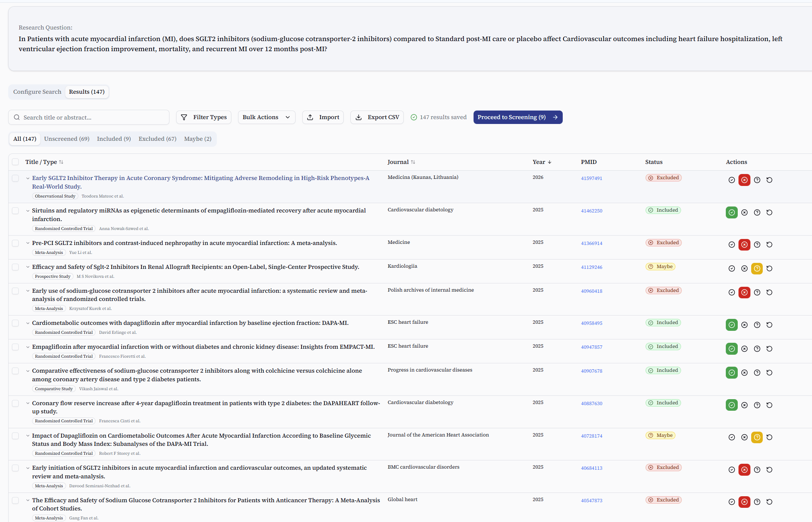812x522 pixels.
Task: Expand the Cardiometabolic DAPA-MI row details
Action: tap(28, 323)
